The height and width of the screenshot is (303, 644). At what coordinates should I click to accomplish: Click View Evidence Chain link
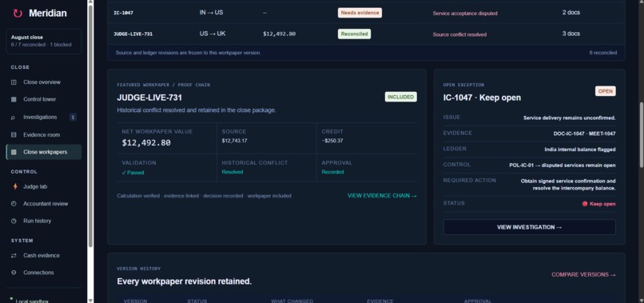click(382, 196)
